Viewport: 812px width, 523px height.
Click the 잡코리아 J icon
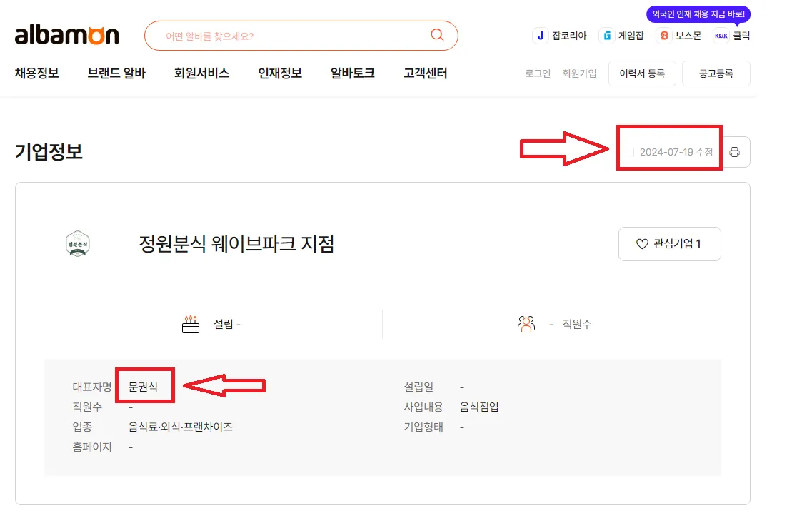(540, 36)
